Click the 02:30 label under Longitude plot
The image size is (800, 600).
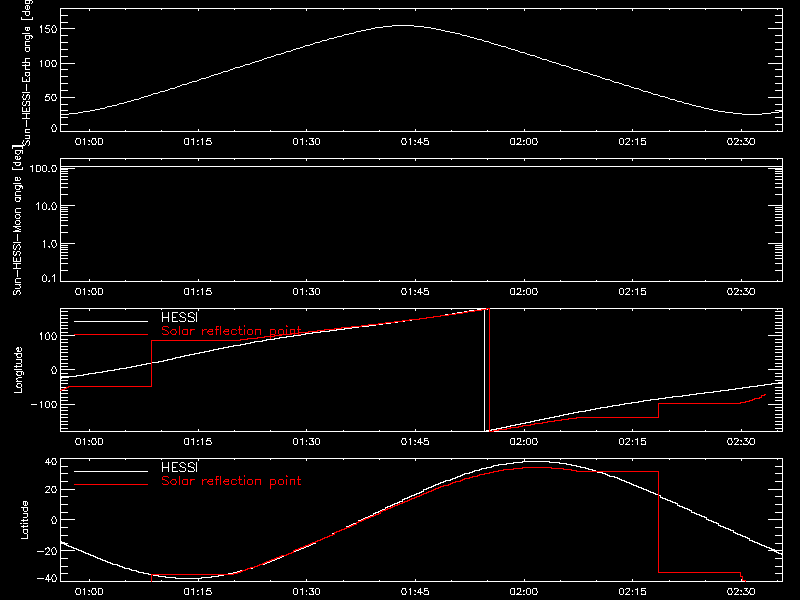(x=741, y=441)
